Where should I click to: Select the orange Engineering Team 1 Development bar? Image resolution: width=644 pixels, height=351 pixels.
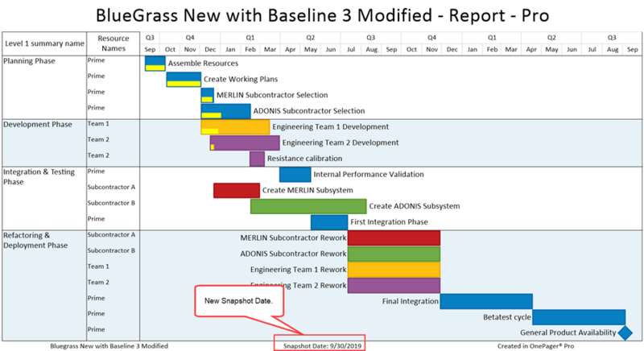pos(235,127)
